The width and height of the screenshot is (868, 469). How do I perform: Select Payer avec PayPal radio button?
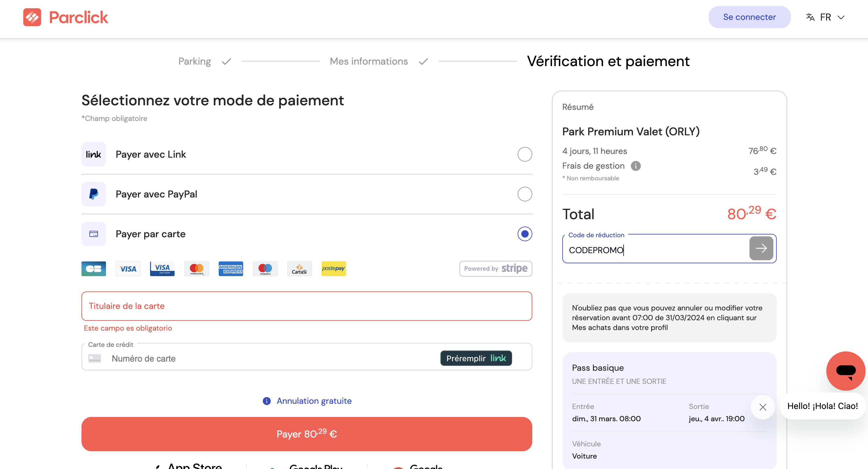tap(525, 194)
